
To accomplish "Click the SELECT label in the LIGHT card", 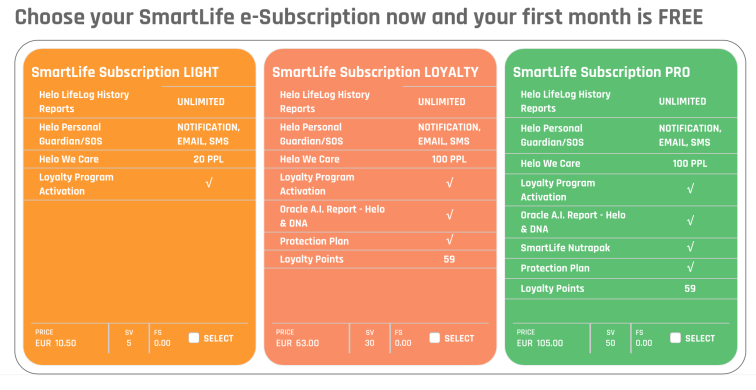I will [218, 338].
